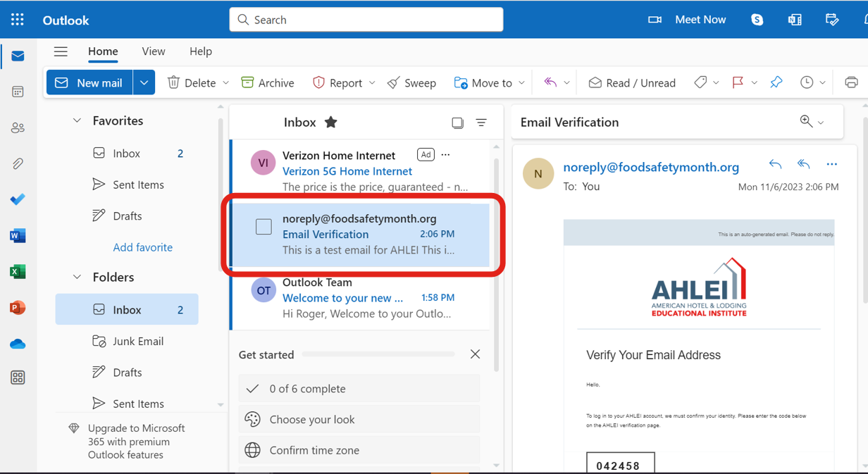Launch PowerPoint from the left rail
Viewport: 868px width, 474px height.
tap(18, 308)
